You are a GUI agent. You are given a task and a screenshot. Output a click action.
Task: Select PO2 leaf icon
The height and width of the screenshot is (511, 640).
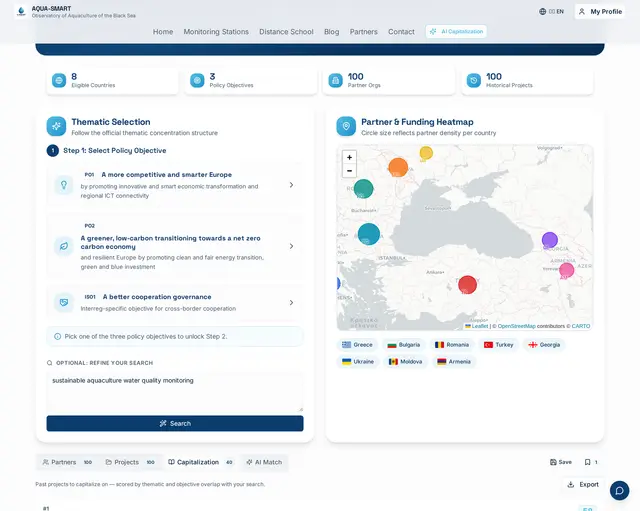tap(64, 246)
